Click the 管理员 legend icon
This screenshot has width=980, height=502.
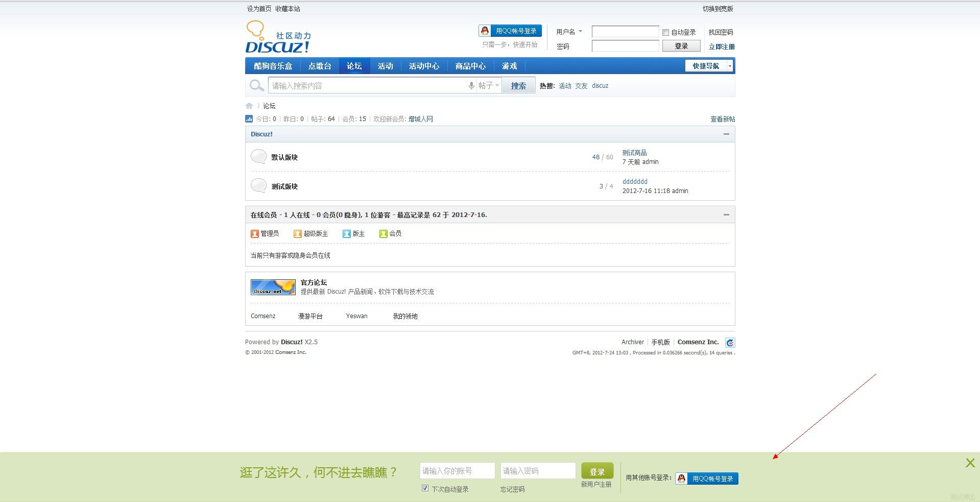pyautogui.click(x=255, y=234)
